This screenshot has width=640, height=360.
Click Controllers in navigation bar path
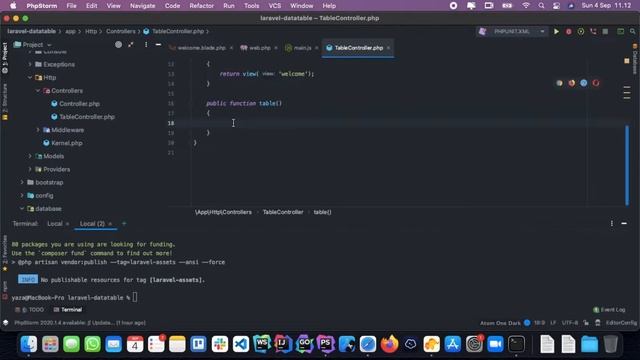[120, 31]
